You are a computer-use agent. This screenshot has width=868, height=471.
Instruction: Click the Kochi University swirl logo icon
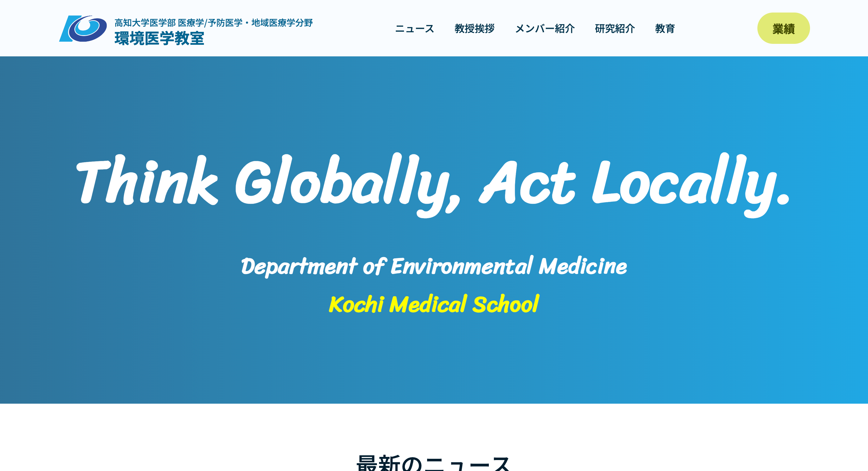(83, 28)
